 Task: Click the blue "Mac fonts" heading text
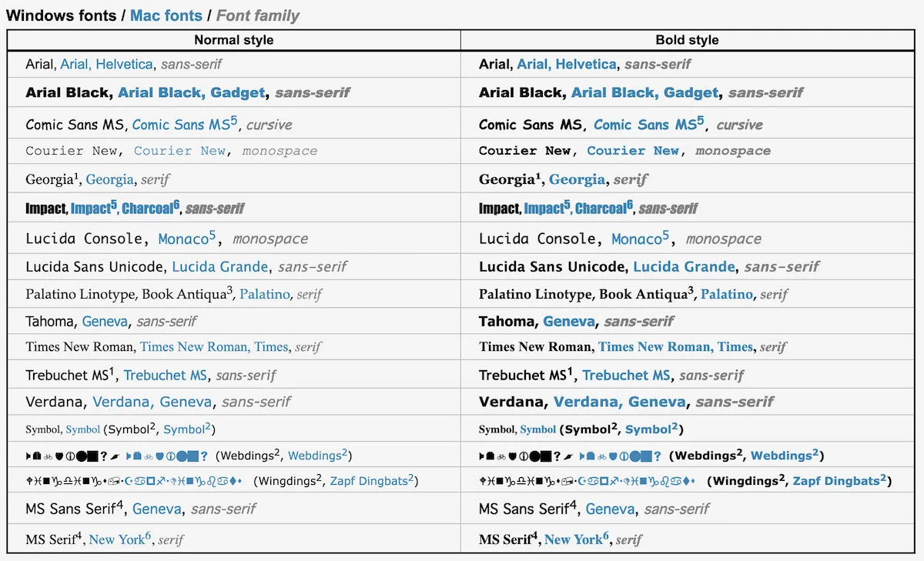(166, 15)
